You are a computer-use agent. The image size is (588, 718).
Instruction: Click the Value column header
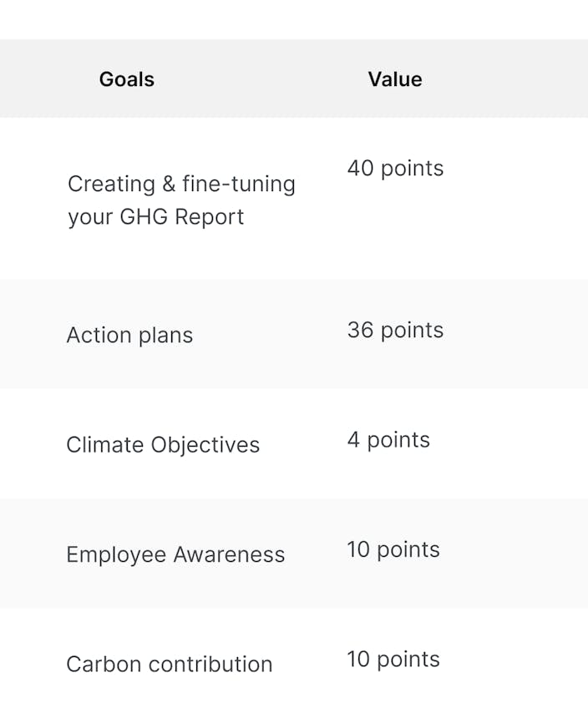click(x=395, y=79)
